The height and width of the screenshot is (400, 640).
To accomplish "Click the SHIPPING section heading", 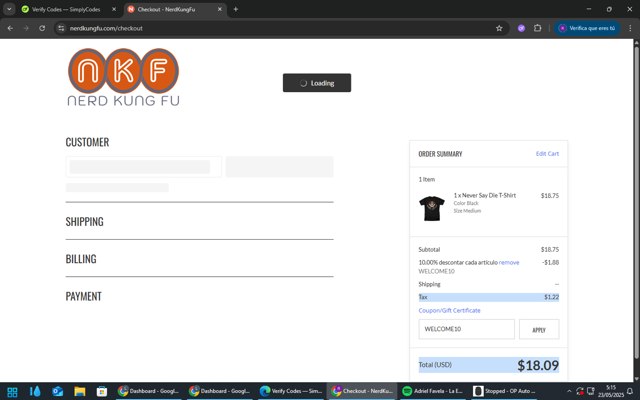I will coord(84,222).
